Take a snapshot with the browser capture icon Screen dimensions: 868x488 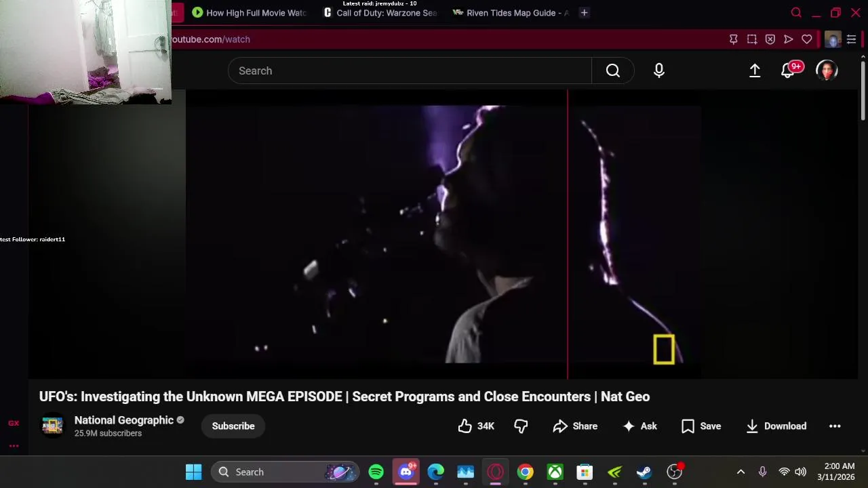pos(752,39)
